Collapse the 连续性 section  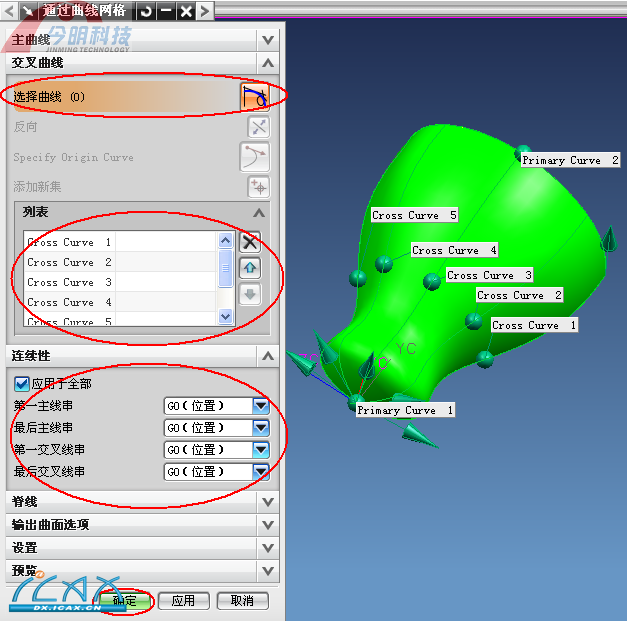point(267,356)
